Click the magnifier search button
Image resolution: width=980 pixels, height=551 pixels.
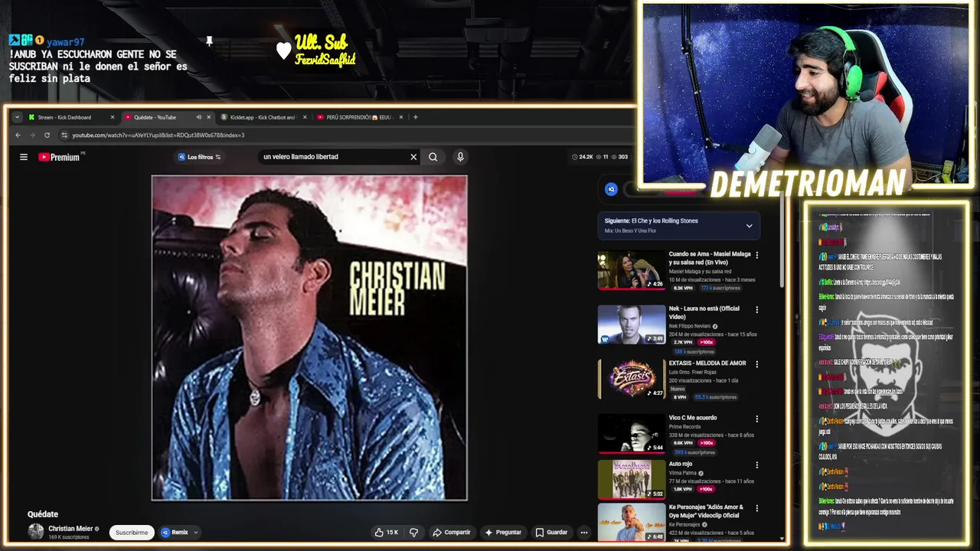coord(433,157)
